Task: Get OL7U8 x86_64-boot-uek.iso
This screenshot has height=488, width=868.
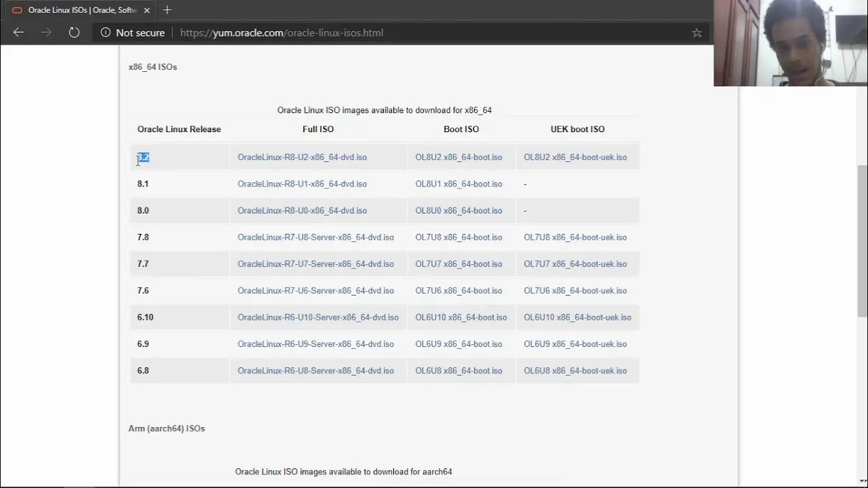Action: pyautogui.click(x=575, y=237)
